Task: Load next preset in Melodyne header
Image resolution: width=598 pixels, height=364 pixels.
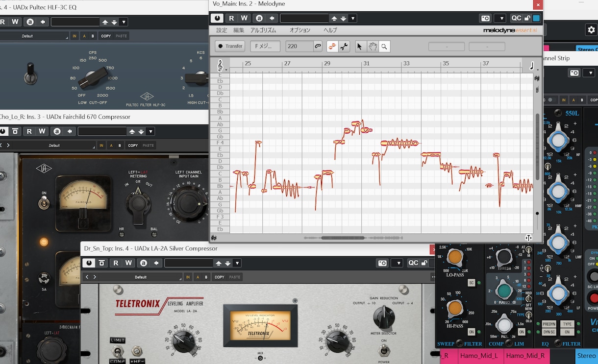Action: tap(344, 18)
